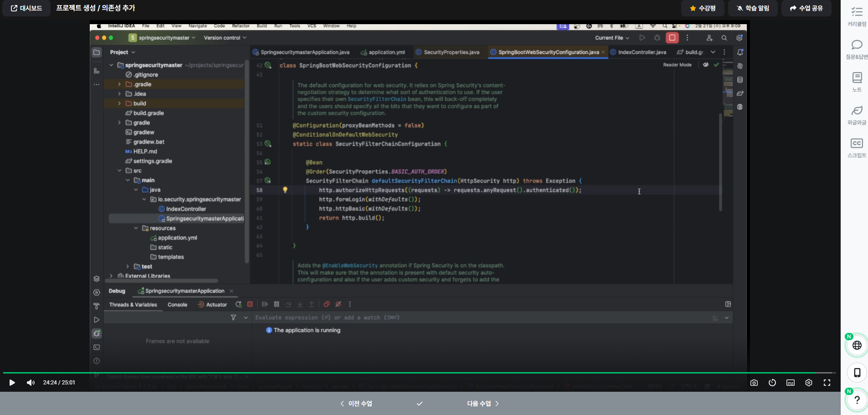
Task: Click the Rerun icon in Debug toolbar
Action: [238, 304]
